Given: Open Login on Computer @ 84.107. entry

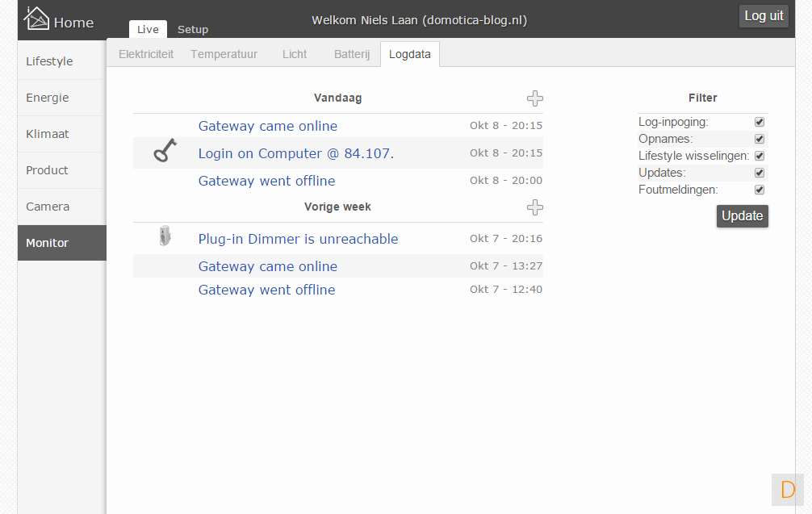Looking at the screenshot, I should click(295, 153).
